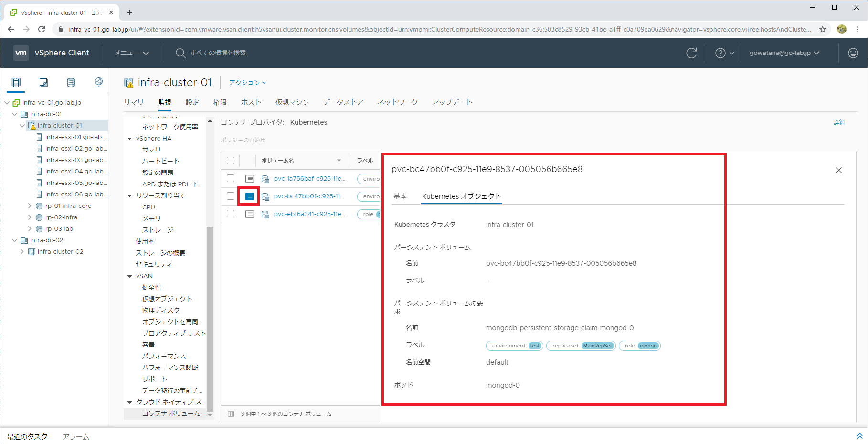Collapse the infra-vc-01.go-lab.jp tree node
The height and width of the screenshot is (444, 868).
[x=7, y=103]
